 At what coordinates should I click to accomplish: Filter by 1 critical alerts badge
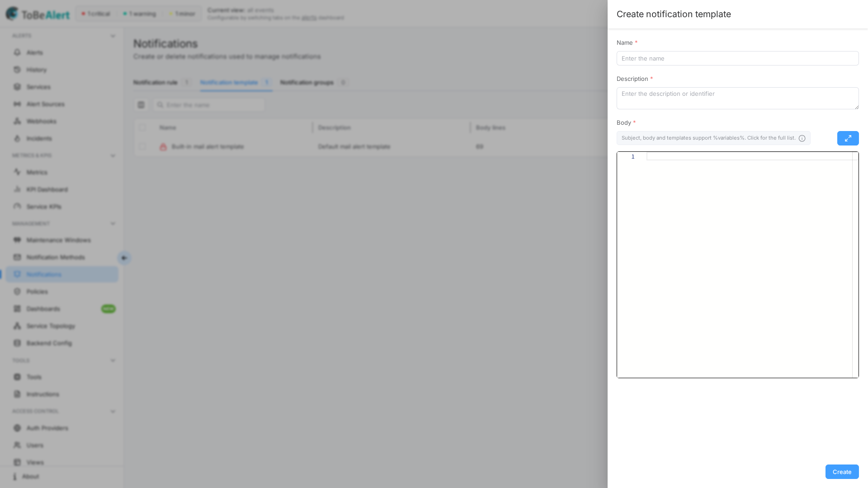96,14
